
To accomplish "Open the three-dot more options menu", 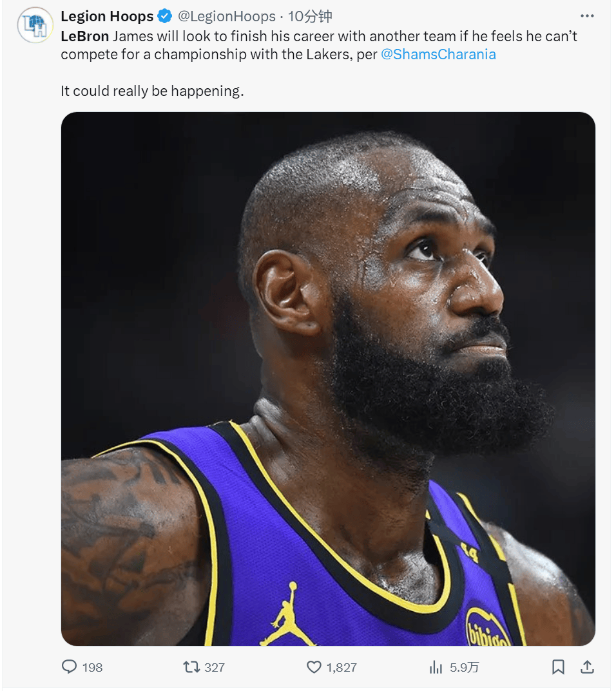I will [x=587, y=16].
